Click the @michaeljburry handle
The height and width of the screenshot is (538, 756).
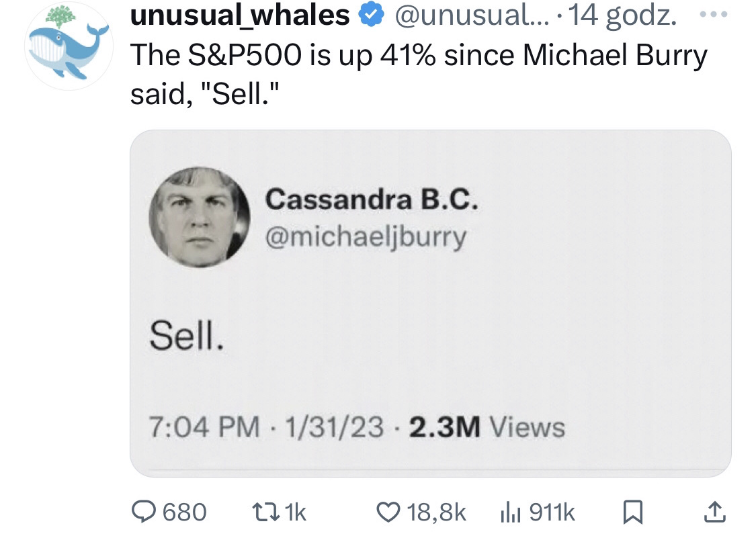pyautogui.click(x=366, y=237)
